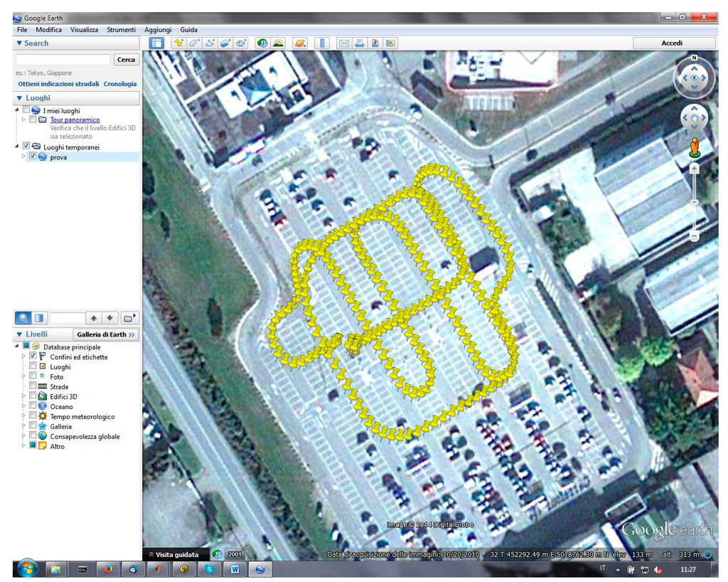Open the Ottieni indicazioni stradali link
Viewport: 728px width, 582px height.
(x=58, y=84)
